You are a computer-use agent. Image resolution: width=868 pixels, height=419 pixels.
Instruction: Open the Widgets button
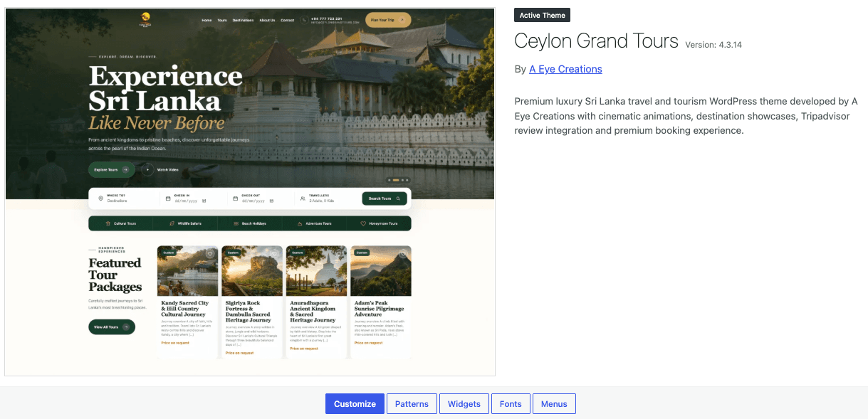(x=464, y=403)
